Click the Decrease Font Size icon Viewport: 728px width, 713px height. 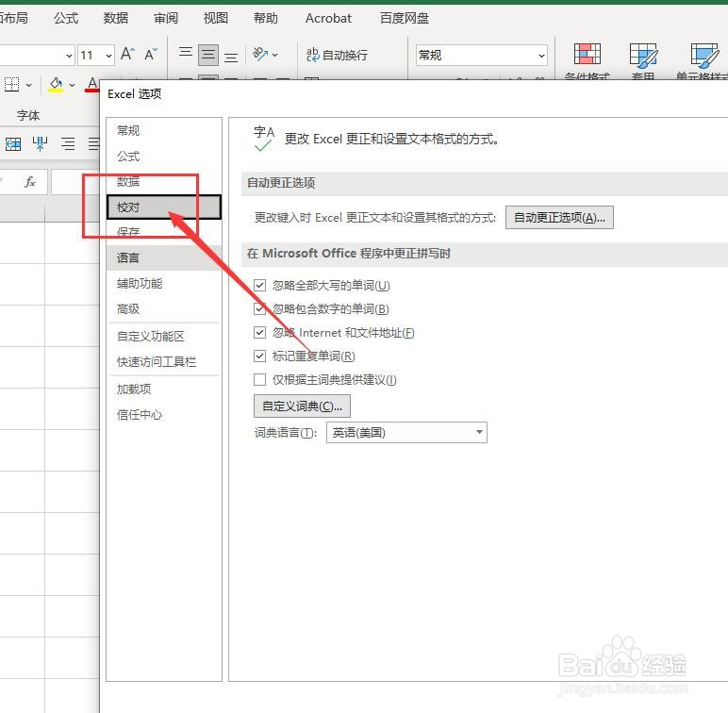point(151,55)
